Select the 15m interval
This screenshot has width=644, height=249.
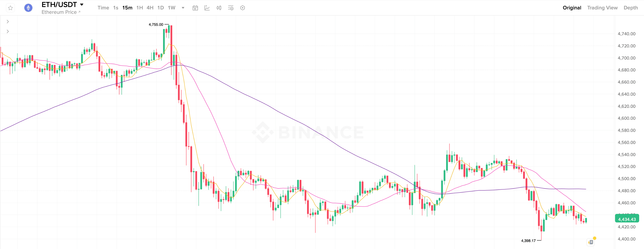[x=127, y=8]
